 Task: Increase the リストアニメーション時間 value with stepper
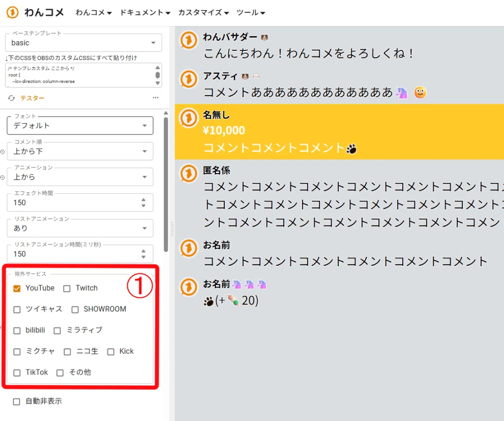pyautogui.click(x=143, y=251)
